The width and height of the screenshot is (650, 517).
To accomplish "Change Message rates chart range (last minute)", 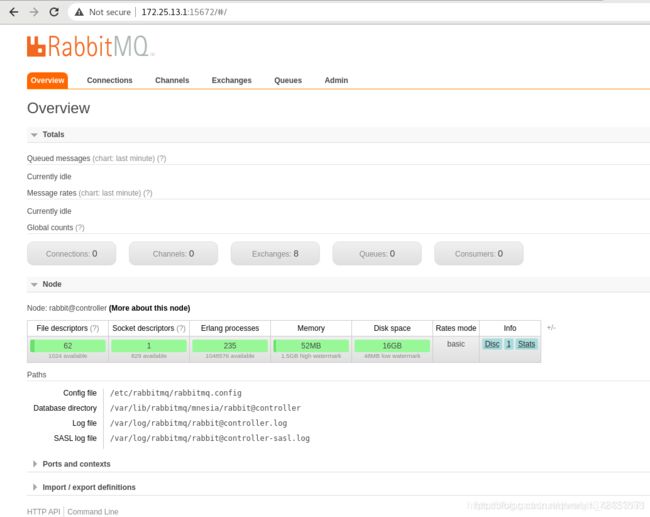I will point(110,193).
